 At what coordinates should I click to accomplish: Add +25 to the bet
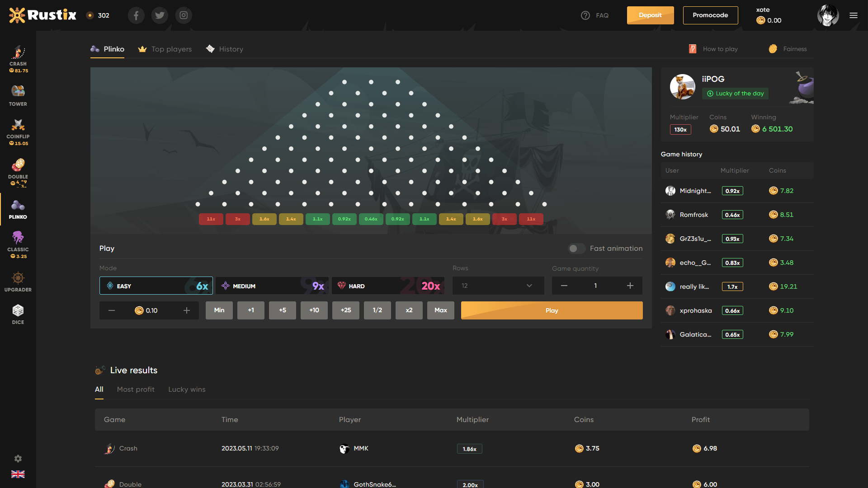point(346,310)
